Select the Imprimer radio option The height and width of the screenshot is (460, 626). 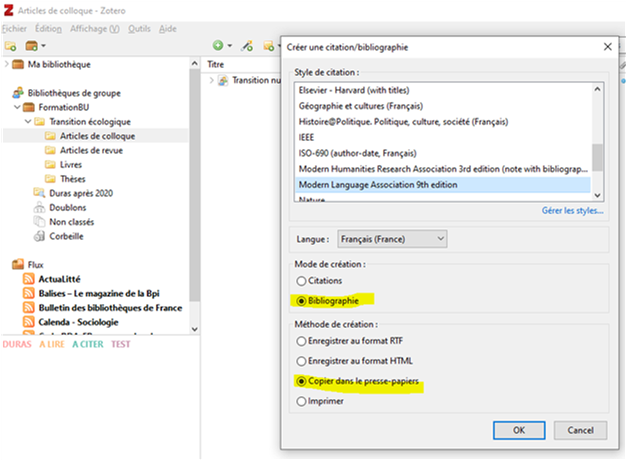pos(301,401)
